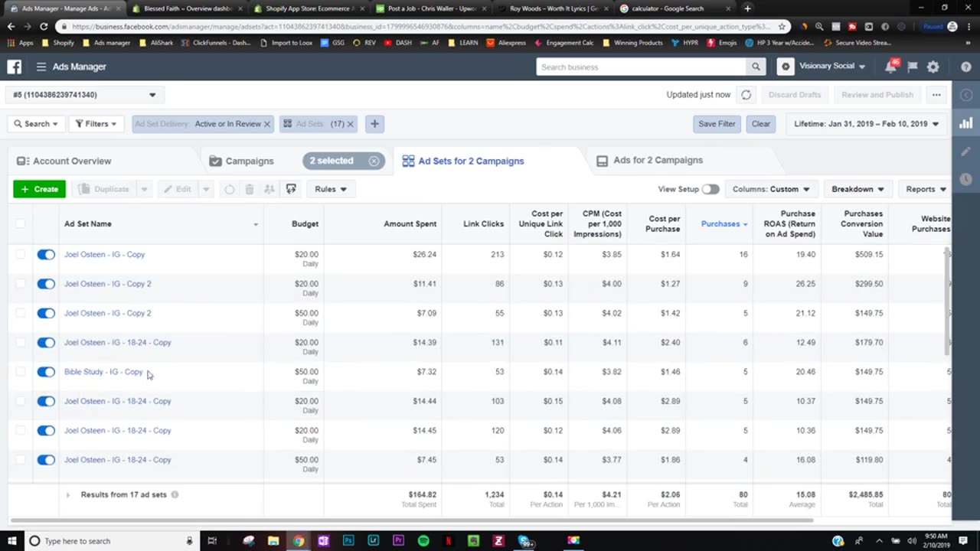Open the charts panel icon on right sidebar
Screen dimensions: 980x551
(966, 123)
